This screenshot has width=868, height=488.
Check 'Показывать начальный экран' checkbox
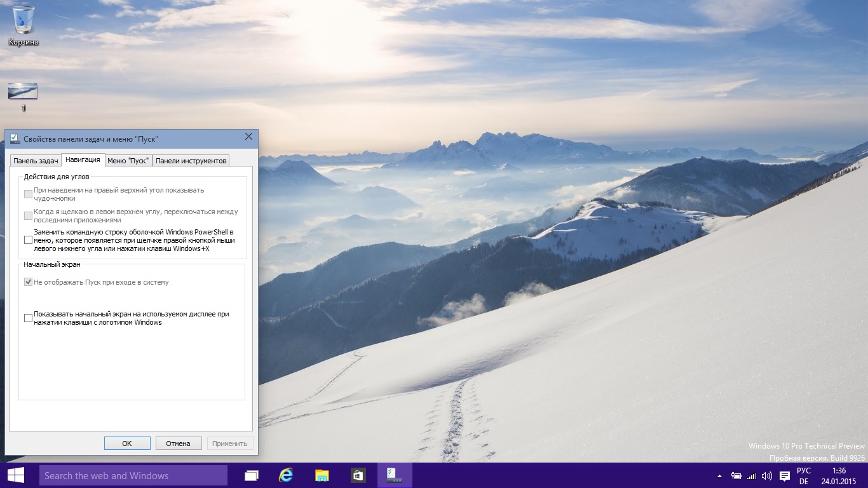28,318
